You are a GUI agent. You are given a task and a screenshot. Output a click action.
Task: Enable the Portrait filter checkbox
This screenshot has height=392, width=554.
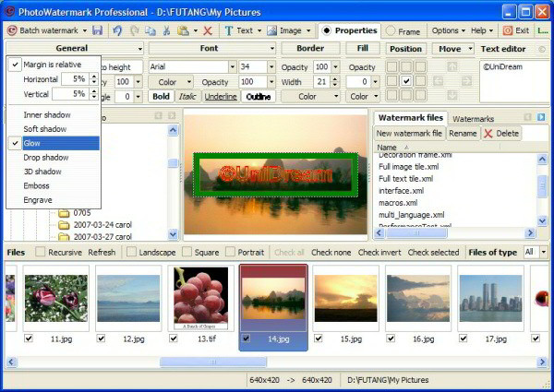coord(230,252)
